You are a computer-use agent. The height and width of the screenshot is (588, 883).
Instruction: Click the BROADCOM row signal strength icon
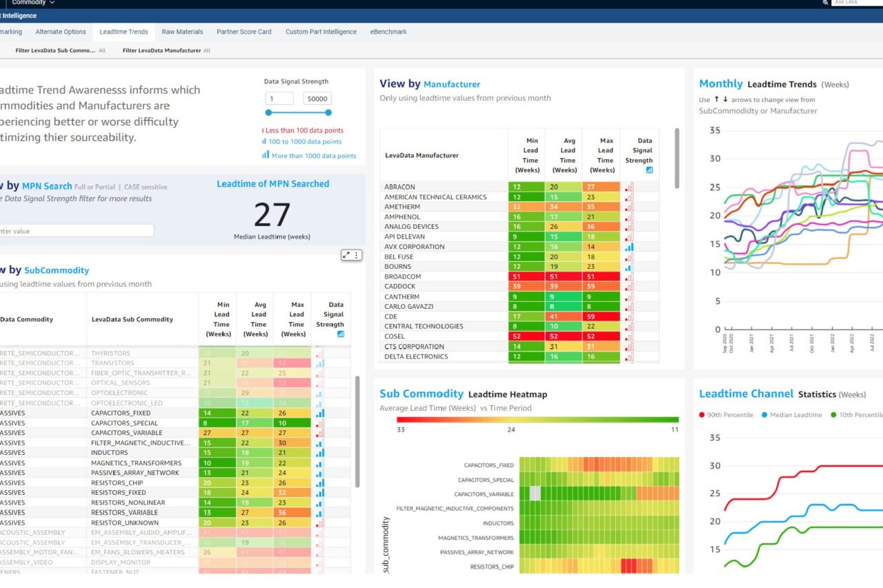pyautogui.click(x=629, y=276)
